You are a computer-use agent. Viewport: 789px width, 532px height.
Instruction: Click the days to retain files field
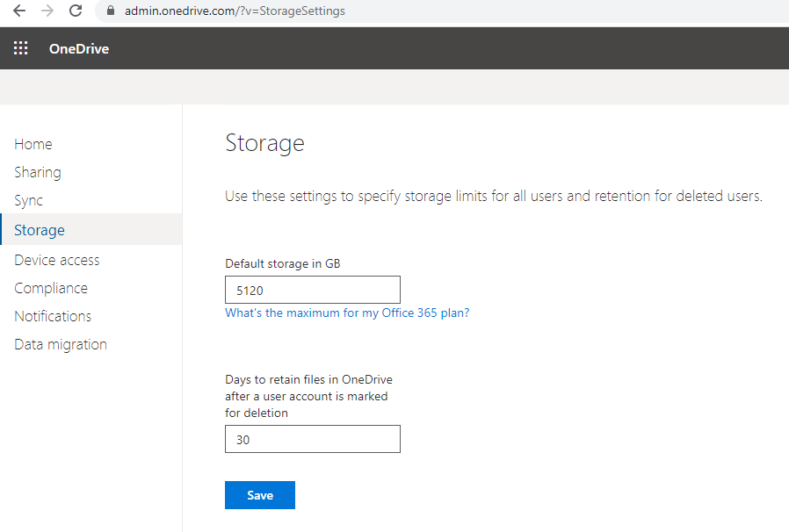coord(313,439)
